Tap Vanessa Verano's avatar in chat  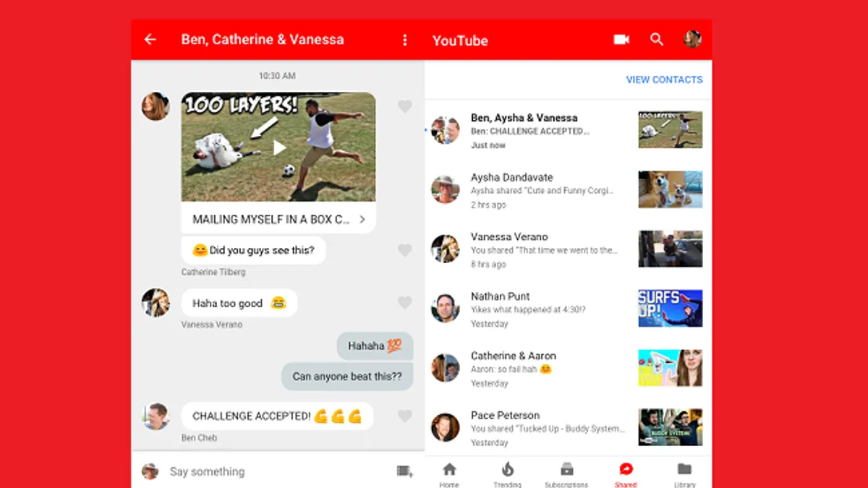coord(156,303)
